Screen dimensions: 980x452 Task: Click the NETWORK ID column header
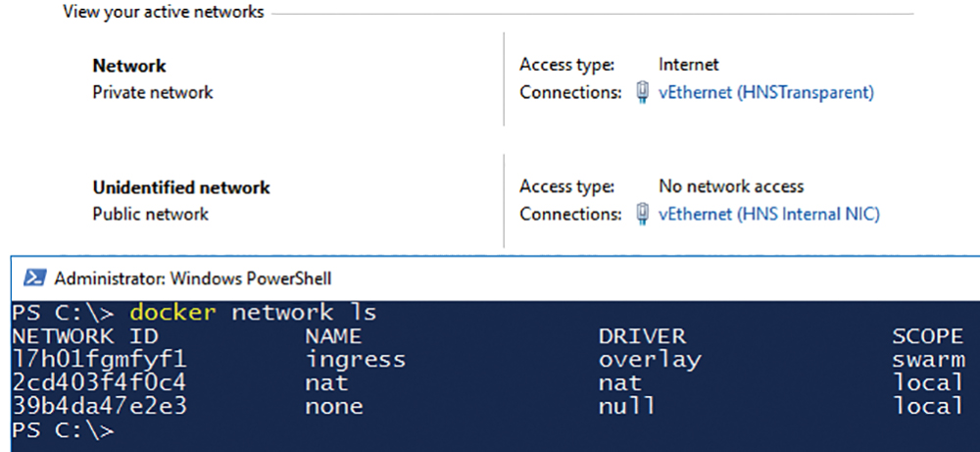(x=85, y=336)
